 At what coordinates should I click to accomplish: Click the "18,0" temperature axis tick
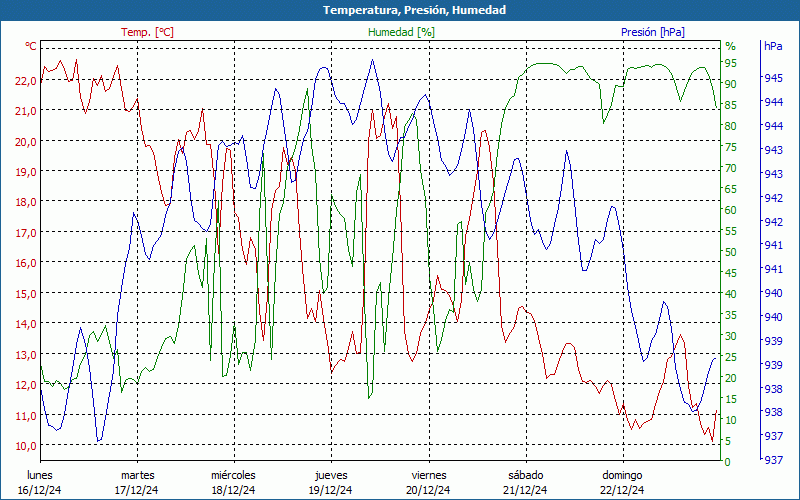[27, 202]
